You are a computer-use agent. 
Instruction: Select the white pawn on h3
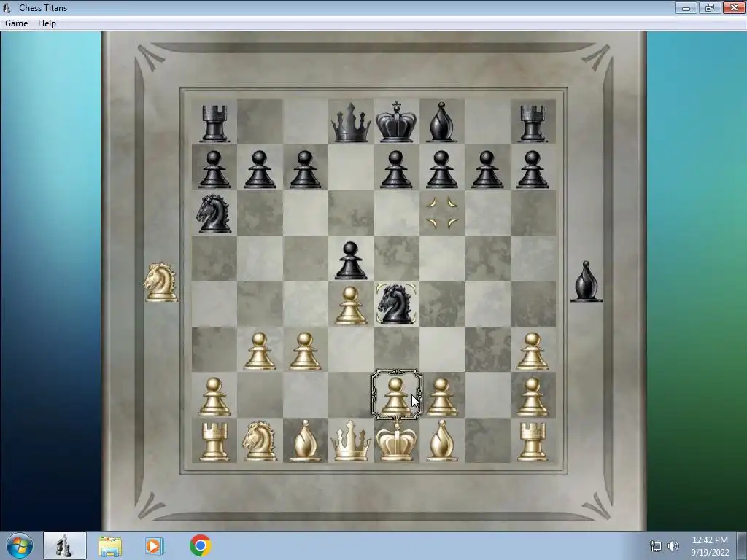pyautogui.click(x=532, y=351)
